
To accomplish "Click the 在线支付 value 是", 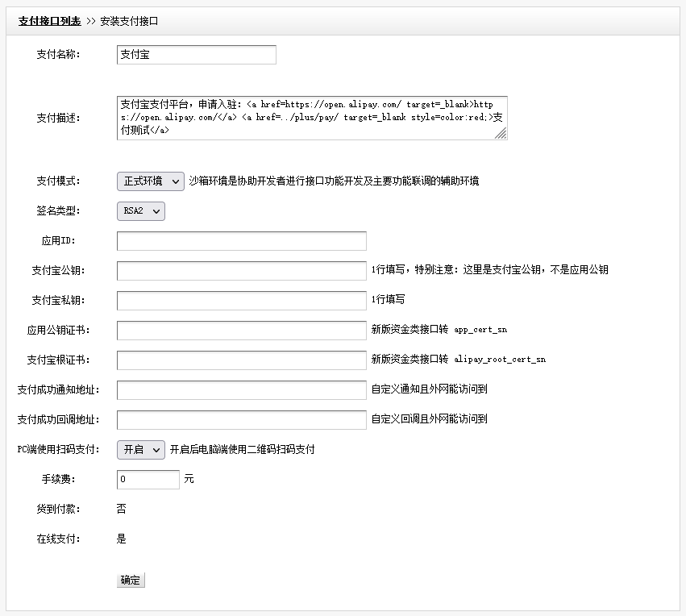I will [122, 539].
